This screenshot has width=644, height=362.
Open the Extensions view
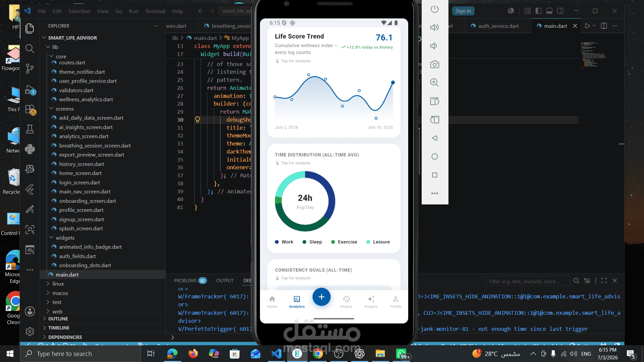tap(30, 110)
